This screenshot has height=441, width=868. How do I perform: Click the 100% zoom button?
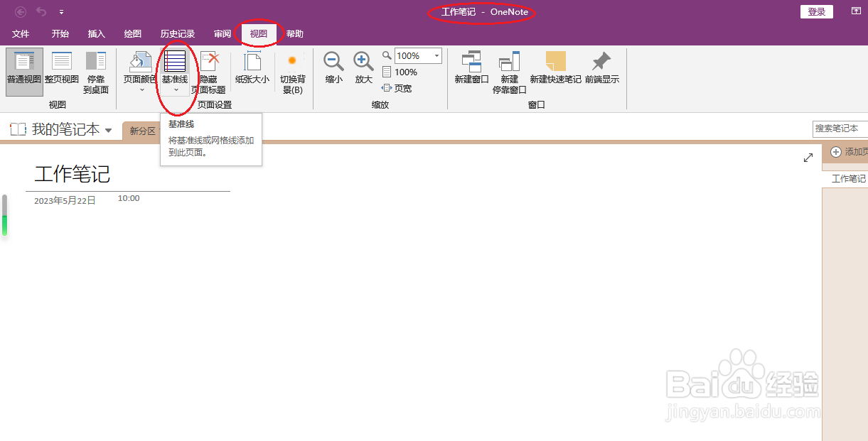click(400, 72)
